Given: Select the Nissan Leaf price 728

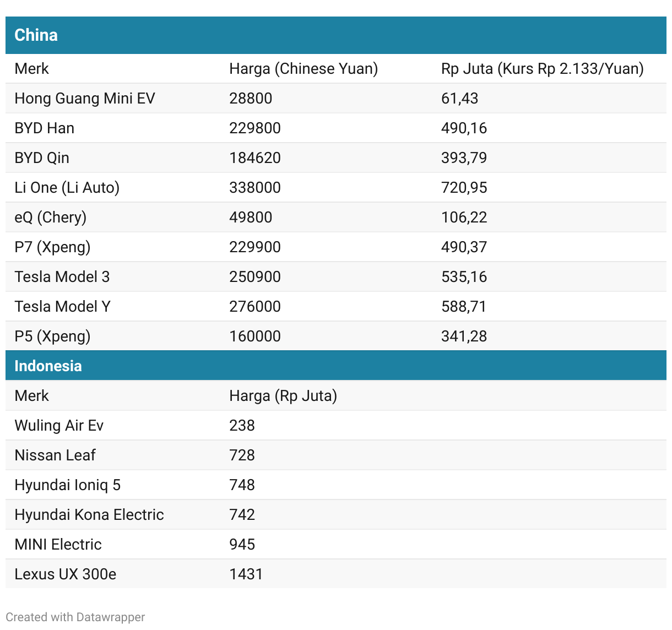Looking at the screenshot, I should click(242, 455).
